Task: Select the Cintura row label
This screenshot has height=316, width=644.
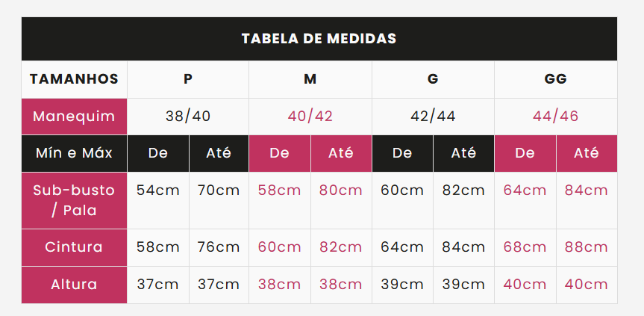Action: (75, 247)
